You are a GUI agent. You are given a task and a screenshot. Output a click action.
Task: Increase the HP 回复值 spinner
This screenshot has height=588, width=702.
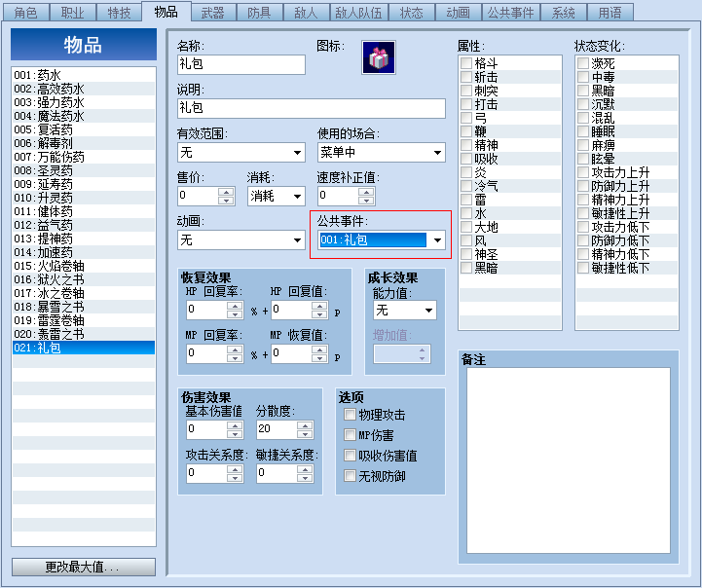319,305
